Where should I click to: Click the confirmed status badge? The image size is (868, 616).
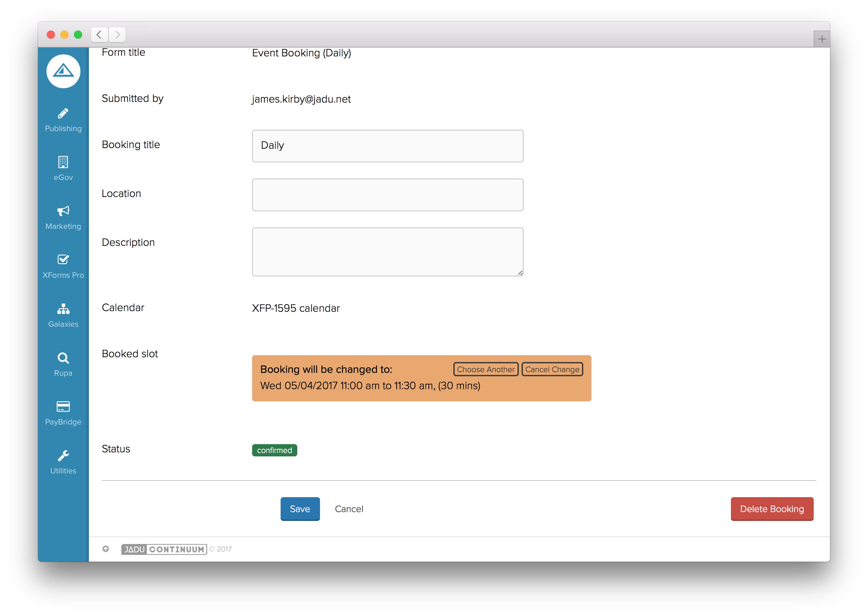coord(275,450)
